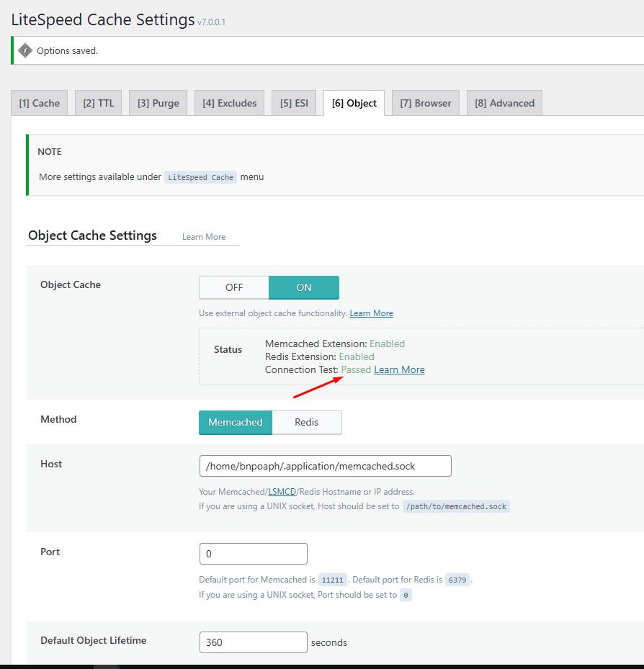Go to the [3] Purge tab
Image resolution: width=644 pixels, height=669 pixels.
point(158,103)
